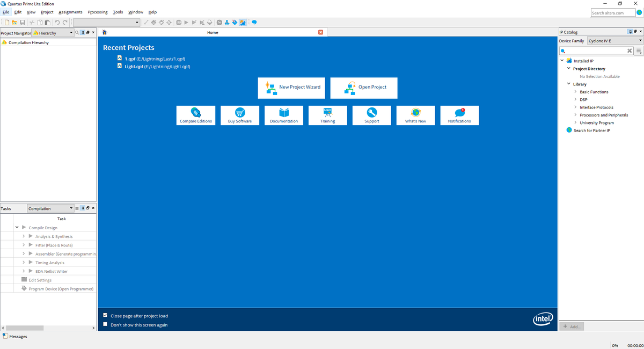Open the Documentation book tile
Viewport: 644px width, 349px height.
click(284, 115)
